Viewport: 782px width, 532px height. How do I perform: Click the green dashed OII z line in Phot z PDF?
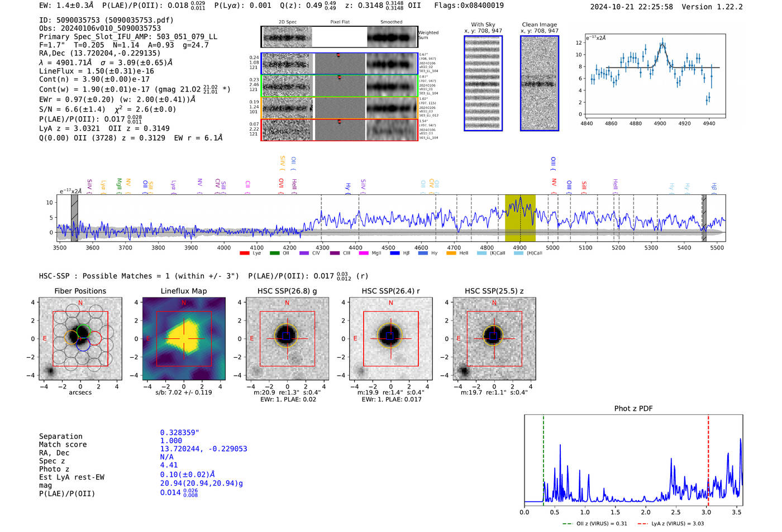click(x=543, y=461)
